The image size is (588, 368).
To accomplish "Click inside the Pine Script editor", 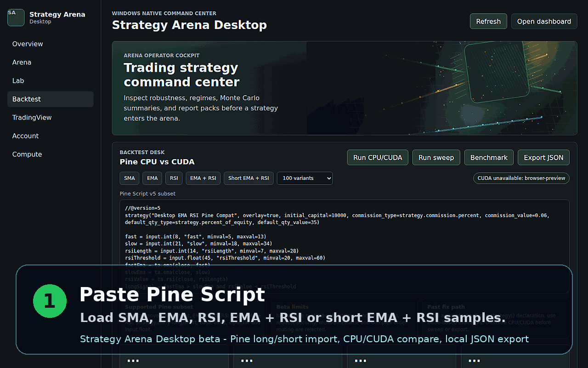I will (x=345, y=247).
